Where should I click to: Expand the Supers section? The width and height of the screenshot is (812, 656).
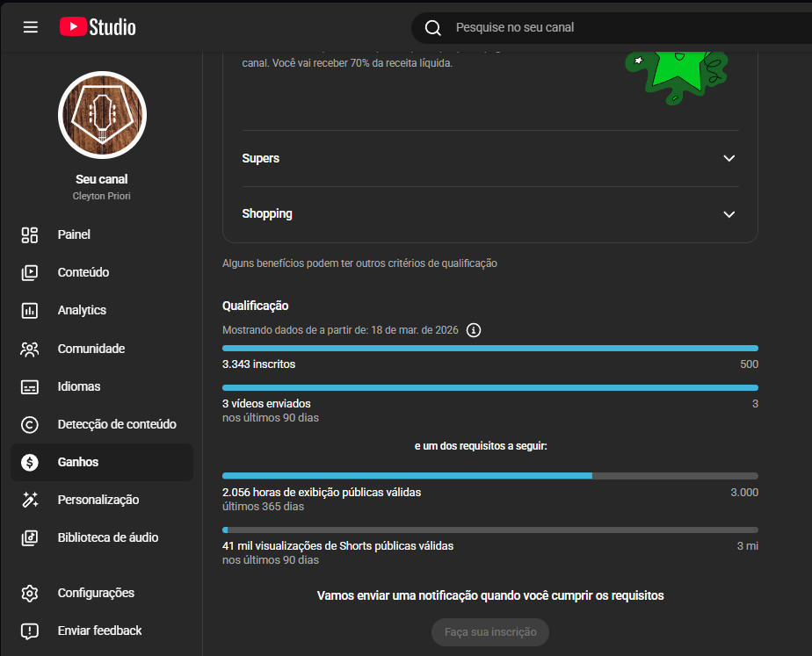coord(728,158)
